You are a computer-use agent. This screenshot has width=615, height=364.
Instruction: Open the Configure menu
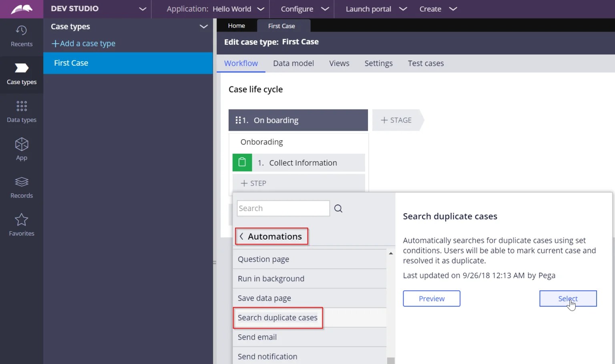click(x=305, y=9)
